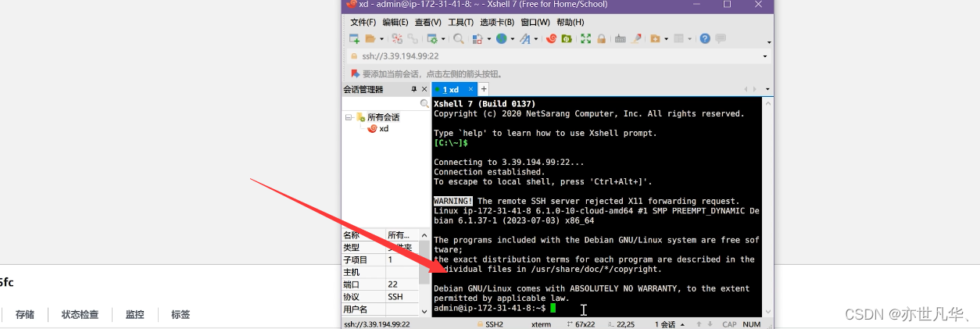The width and height of the screenshot is (980, 329).
Task: Close the Session Manager panel
Action: tap(424, 89)
